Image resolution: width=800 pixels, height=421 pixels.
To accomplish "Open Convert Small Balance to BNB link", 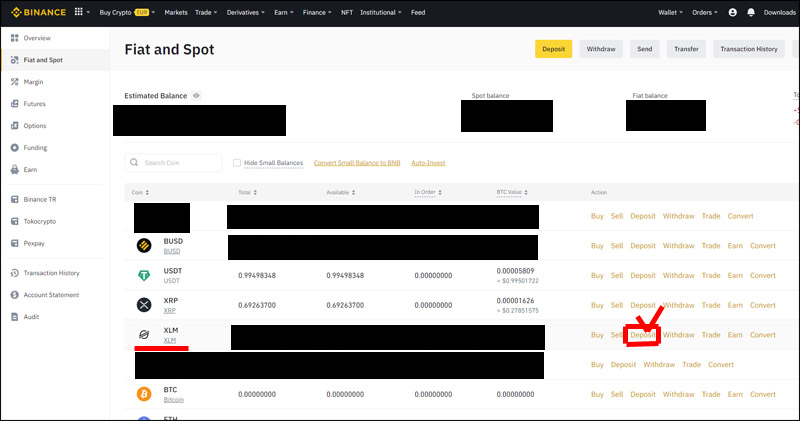I will 357,163.
